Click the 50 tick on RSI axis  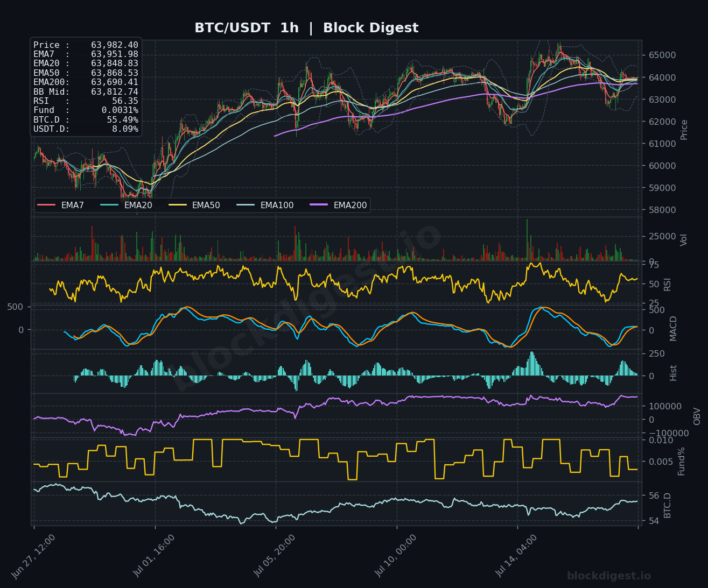click(654, 284)
